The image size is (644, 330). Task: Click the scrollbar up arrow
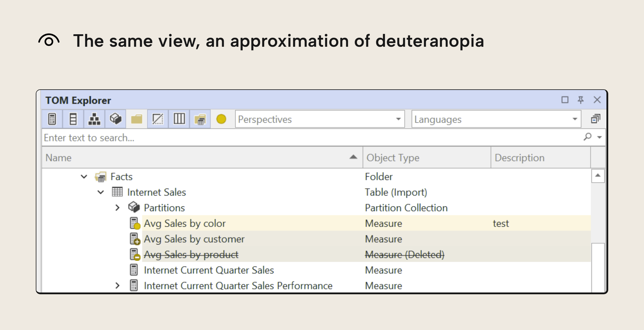point(598,176)
